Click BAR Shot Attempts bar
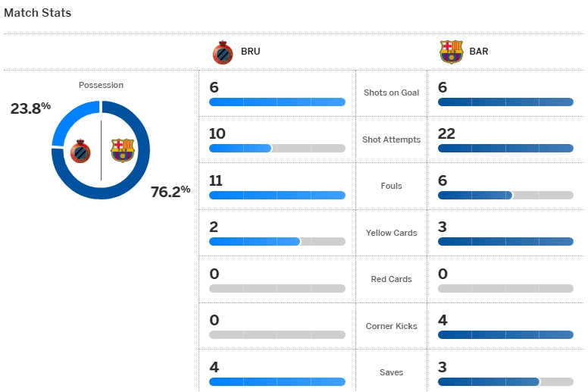This screenshot has width=588, height=392. (x=505, y=149)
